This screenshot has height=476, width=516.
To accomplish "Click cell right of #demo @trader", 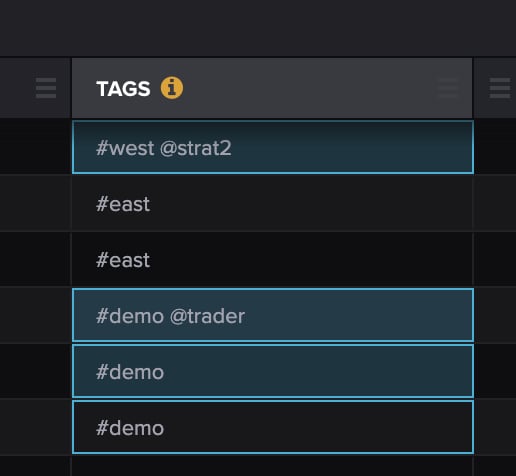I will click(x=495, y=315).
